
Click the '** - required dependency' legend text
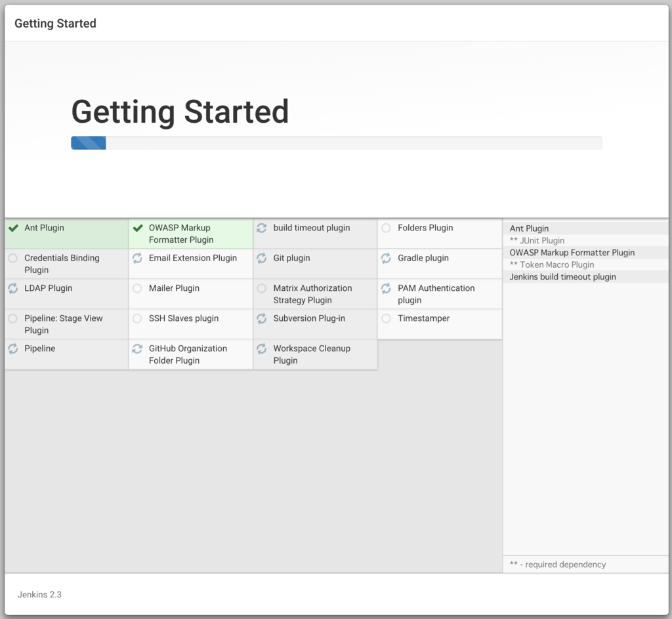coord(558,565)
